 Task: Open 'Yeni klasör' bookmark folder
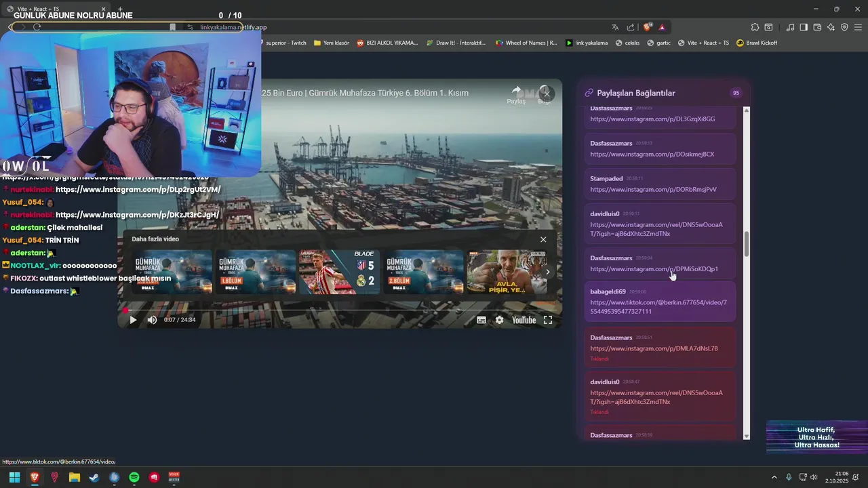[331, 43]
